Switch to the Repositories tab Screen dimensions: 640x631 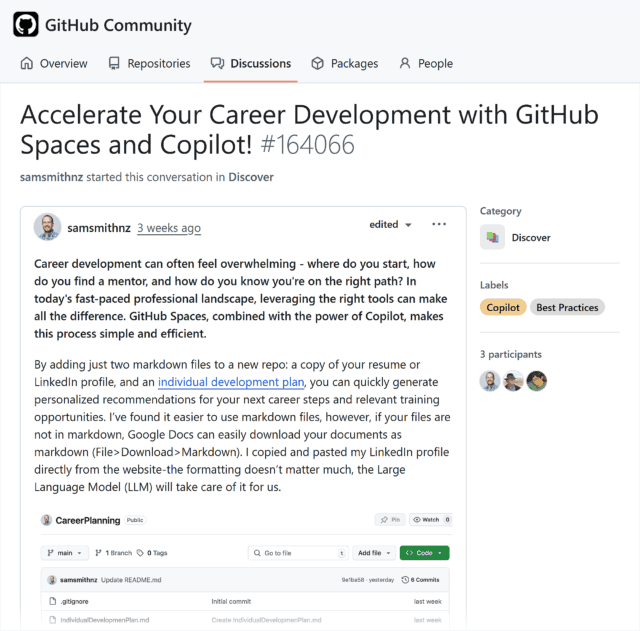149,64
